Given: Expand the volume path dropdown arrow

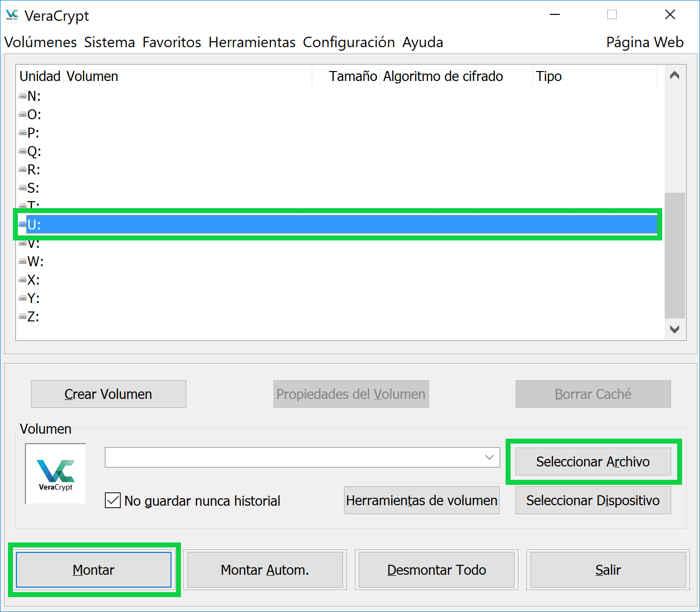Looking at the screenshot, I should click(490, 457).
